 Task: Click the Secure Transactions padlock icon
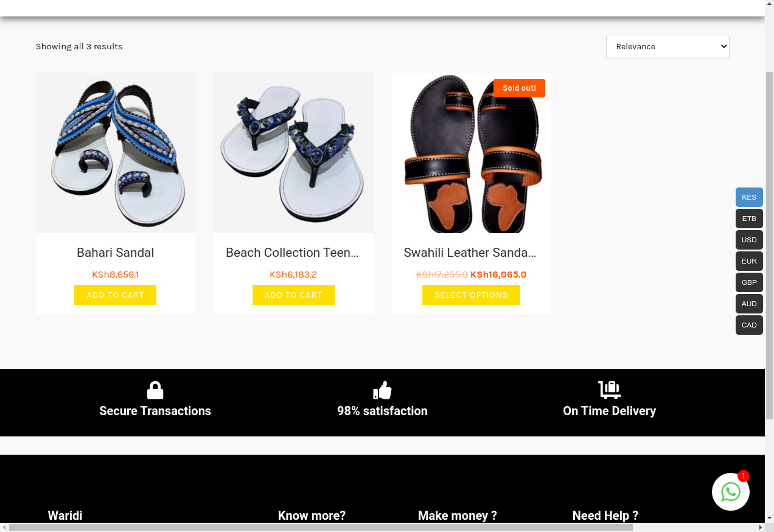[x=155, y=390]
